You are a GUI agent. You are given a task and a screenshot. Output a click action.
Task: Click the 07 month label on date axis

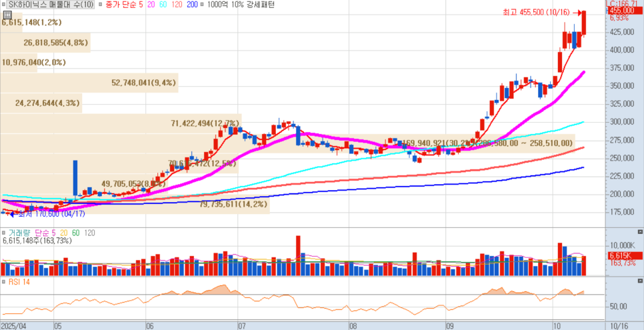point(241,325)
